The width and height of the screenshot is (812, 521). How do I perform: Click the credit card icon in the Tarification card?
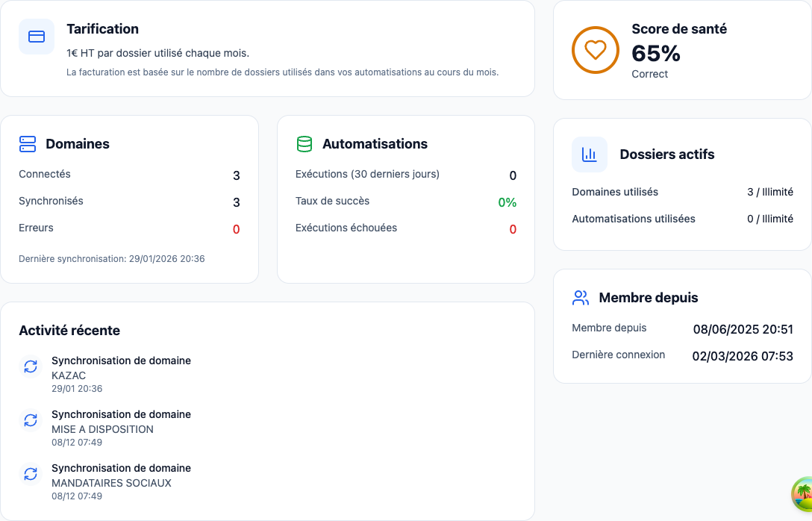37,36
